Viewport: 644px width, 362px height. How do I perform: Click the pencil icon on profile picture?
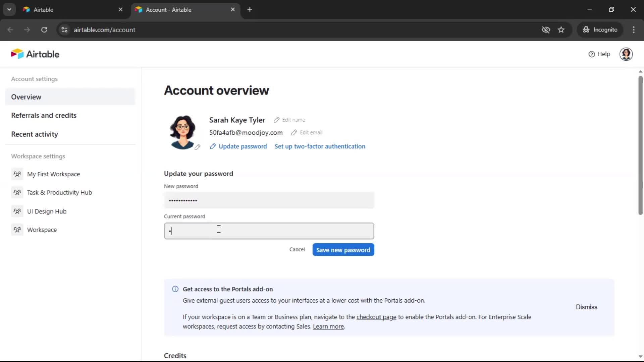point(198,147)
